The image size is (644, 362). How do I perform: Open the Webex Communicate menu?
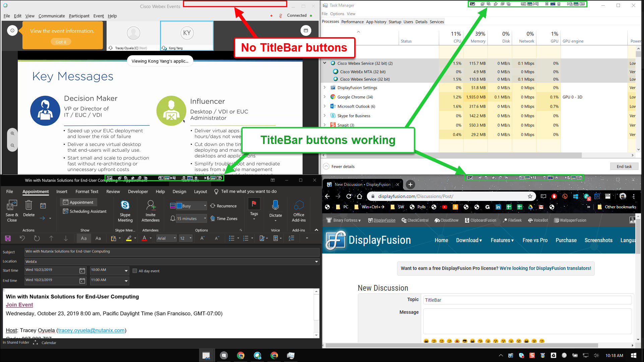[52, 16]
